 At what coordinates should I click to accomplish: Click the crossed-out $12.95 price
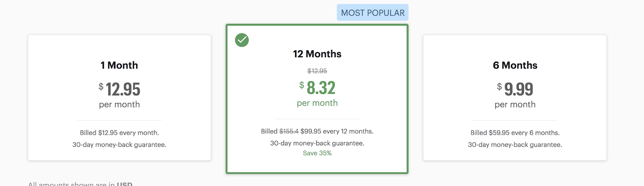point(317,71)
